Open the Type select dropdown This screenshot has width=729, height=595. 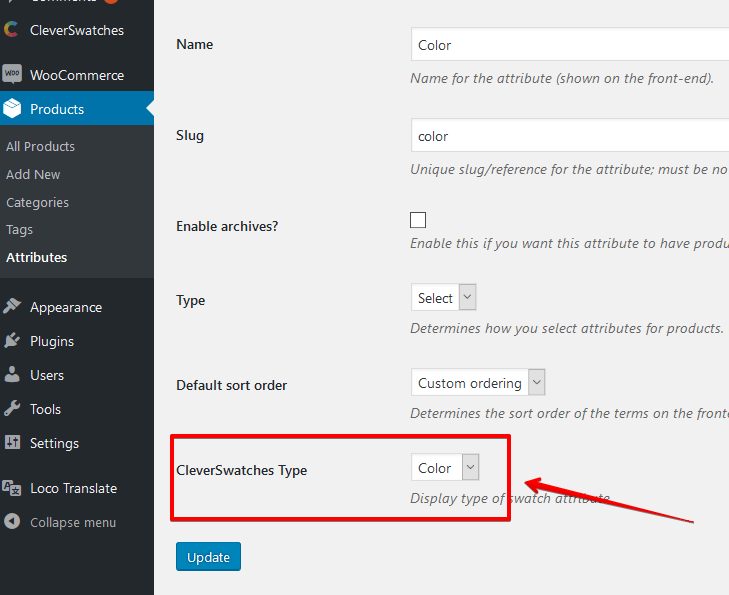tap(444, 298)
